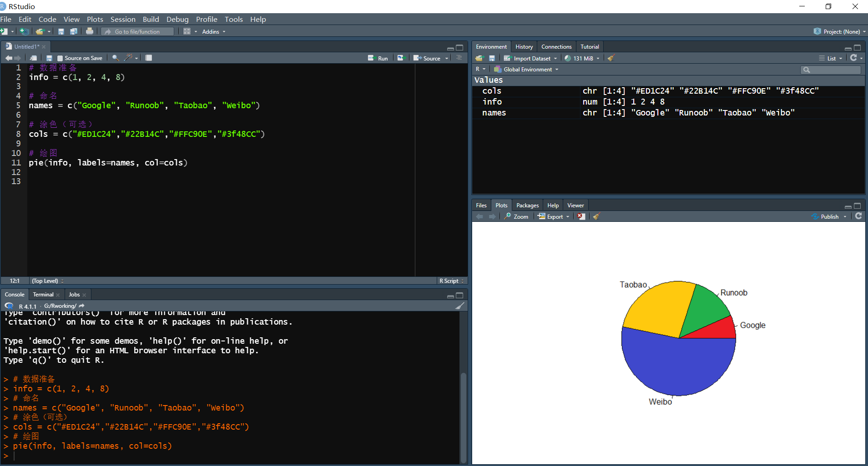The width and height of the screenshot is (868, 466).
Task: Switch to the Packages tab
Action: pyautogui.click(x=527, y=205)
